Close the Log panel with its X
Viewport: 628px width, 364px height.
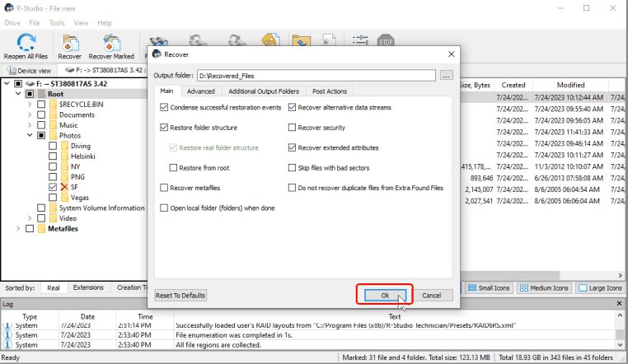point(619,304)
